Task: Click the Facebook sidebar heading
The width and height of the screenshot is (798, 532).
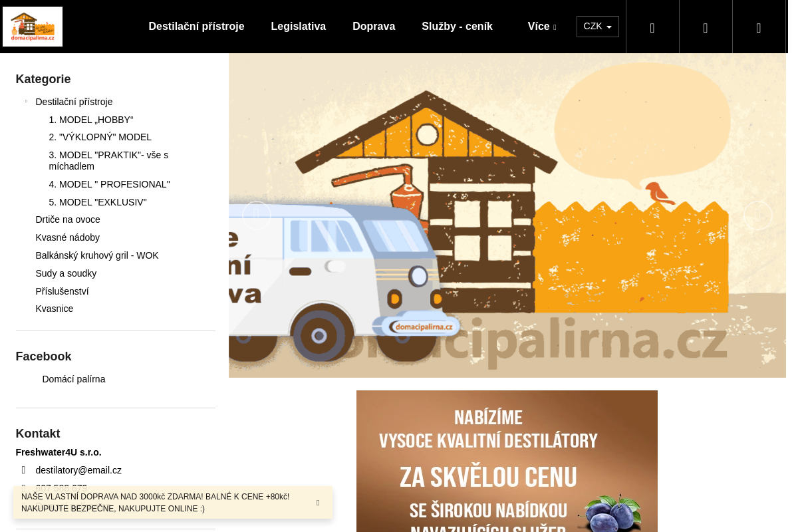Action: (x=44, y=356)
